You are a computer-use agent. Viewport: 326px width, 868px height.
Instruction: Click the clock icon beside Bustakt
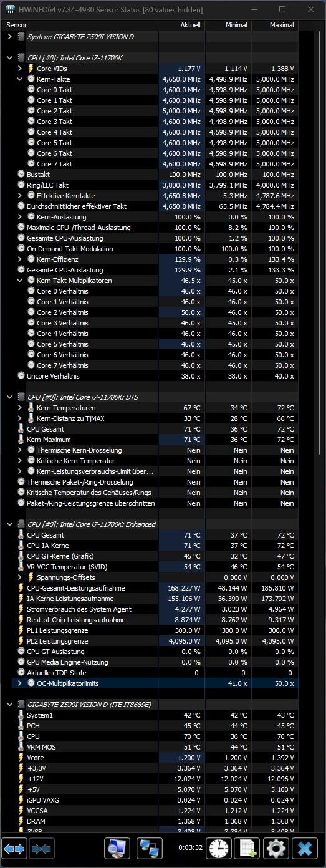[x=21, y=175]
